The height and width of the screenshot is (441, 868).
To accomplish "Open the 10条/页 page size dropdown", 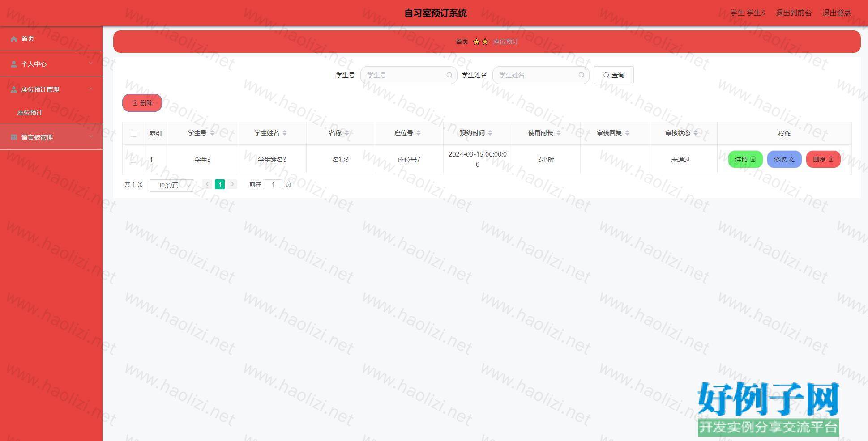I will 172,185.
